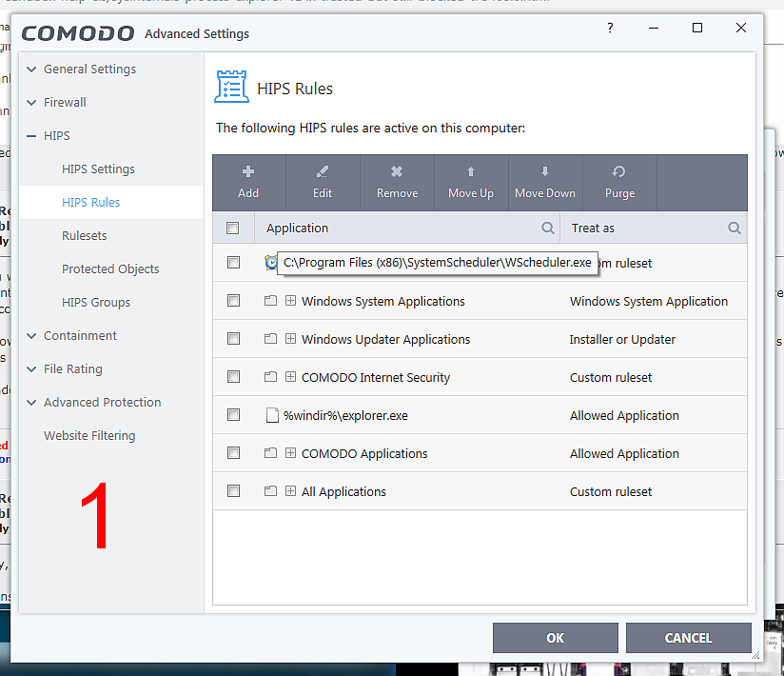Click explorer.exe 'Allowed Application' value
The width and height of the screenshot is (784, 676).
(624, 415)
